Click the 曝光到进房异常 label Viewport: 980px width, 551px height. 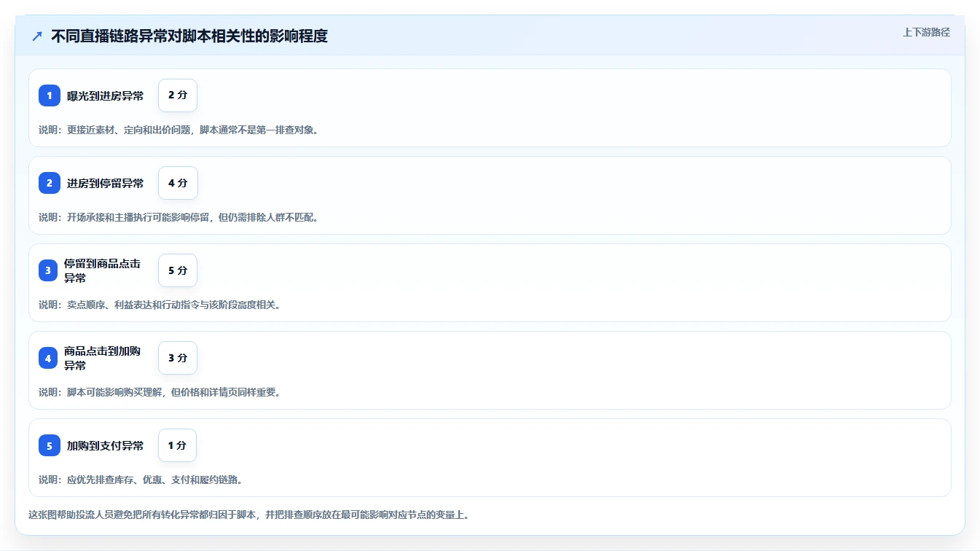[106, 95]
